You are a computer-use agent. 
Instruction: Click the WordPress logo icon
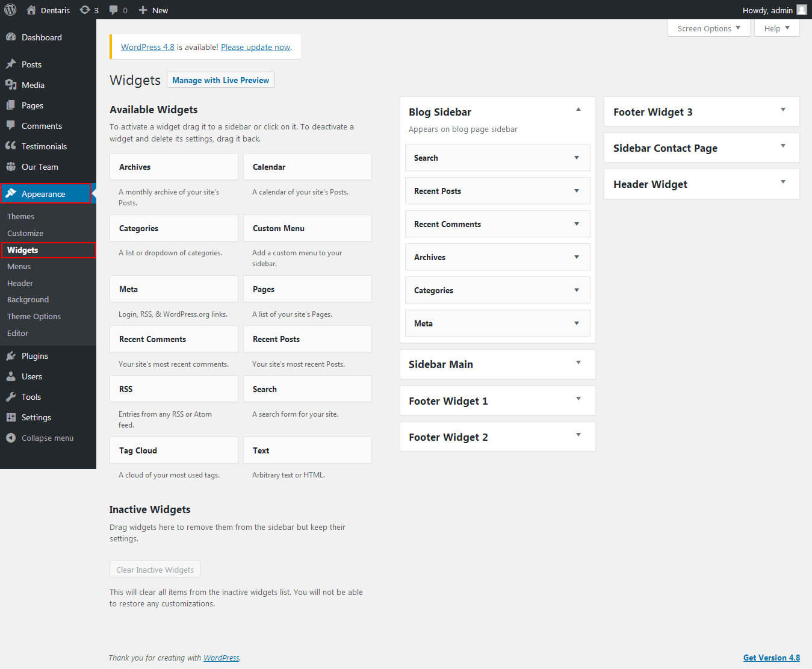(x=10, y=10)
